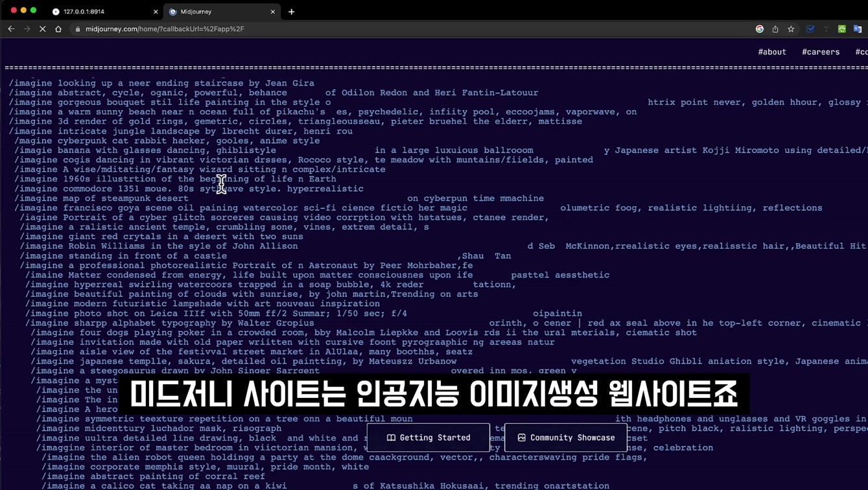Open the green extension icon
The image size is (868, 490).
[842, 29]
